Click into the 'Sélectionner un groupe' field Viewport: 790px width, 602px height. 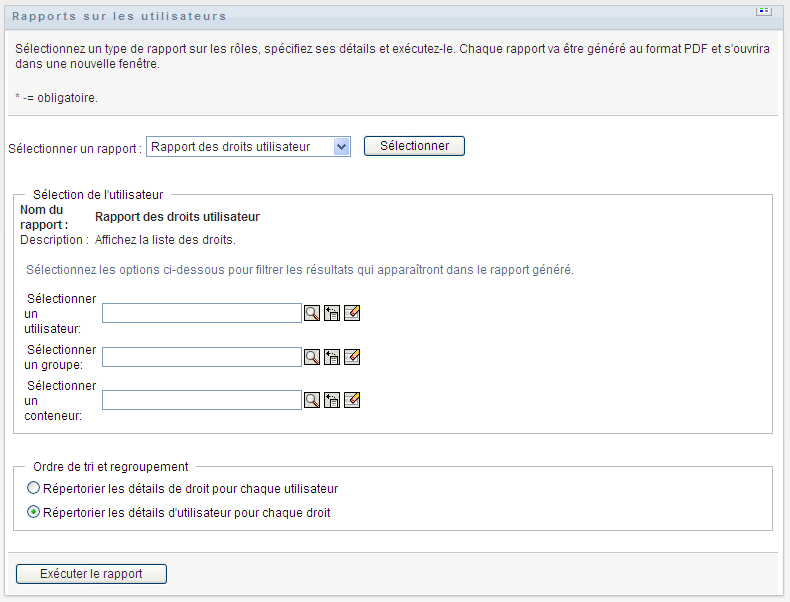click(202, 356)
